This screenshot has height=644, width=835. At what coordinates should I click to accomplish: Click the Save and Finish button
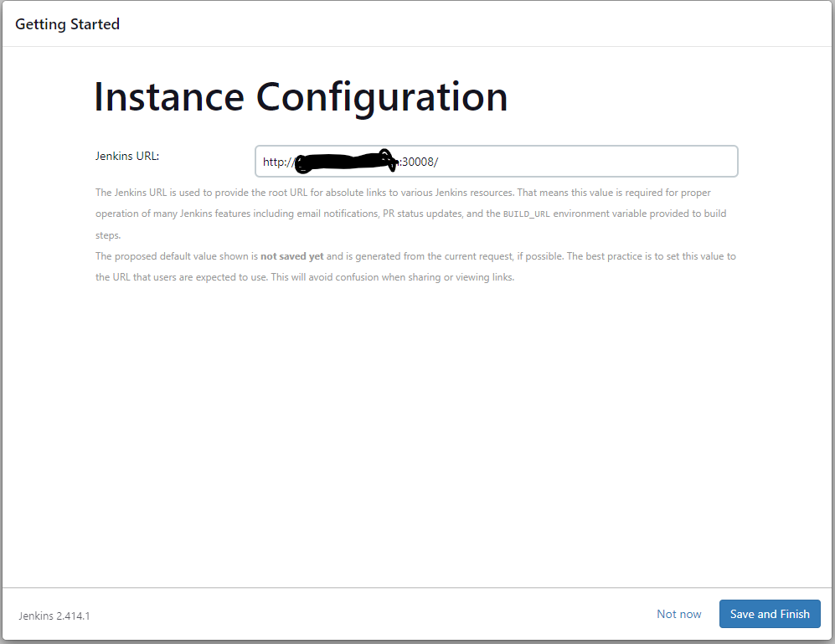(x=770, y=614)
